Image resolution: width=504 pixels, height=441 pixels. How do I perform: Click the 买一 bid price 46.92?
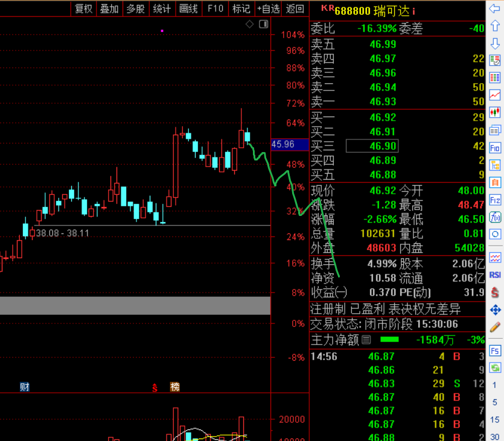[383, 117]
